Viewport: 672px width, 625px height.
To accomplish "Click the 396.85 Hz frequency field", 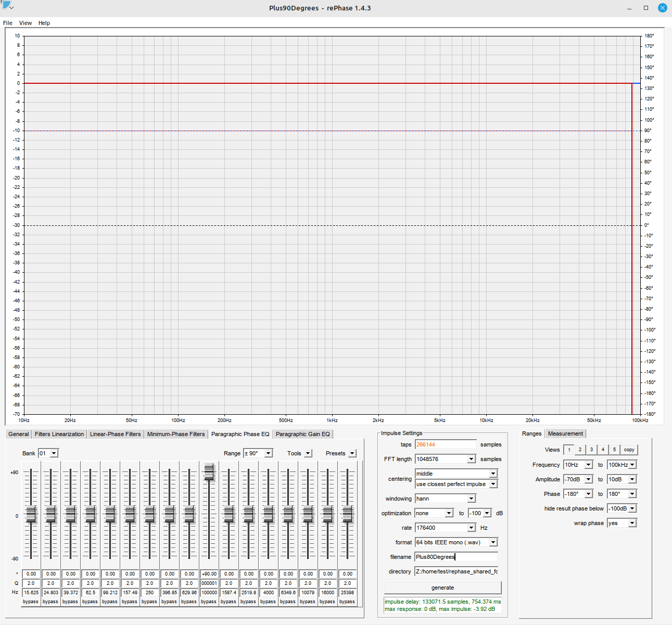I will tap(169, 592).
